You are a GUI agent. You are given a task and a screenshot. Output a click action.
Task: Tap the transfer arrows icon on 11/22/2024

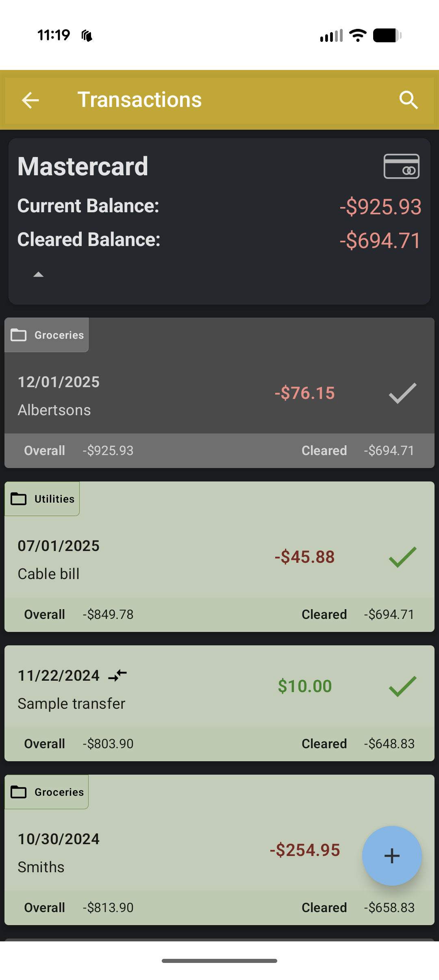tap(117, 675)
